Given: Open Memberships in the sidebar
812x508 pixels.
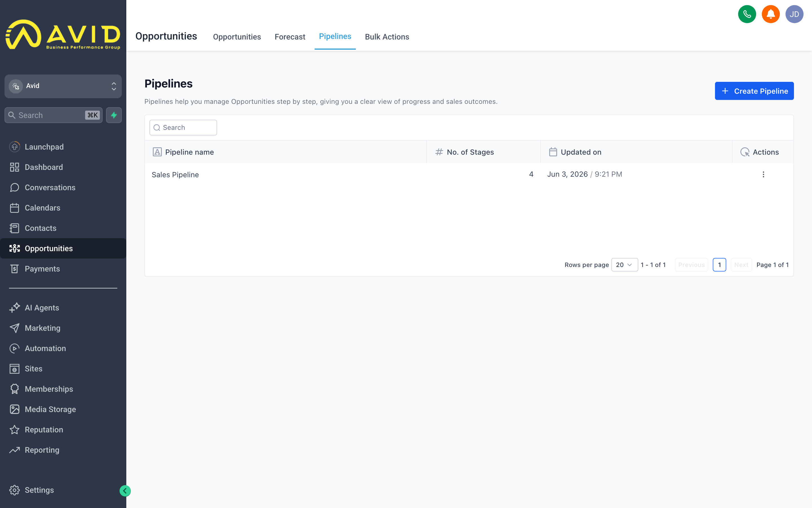Looking at the screenshot, I should [63, 389].
